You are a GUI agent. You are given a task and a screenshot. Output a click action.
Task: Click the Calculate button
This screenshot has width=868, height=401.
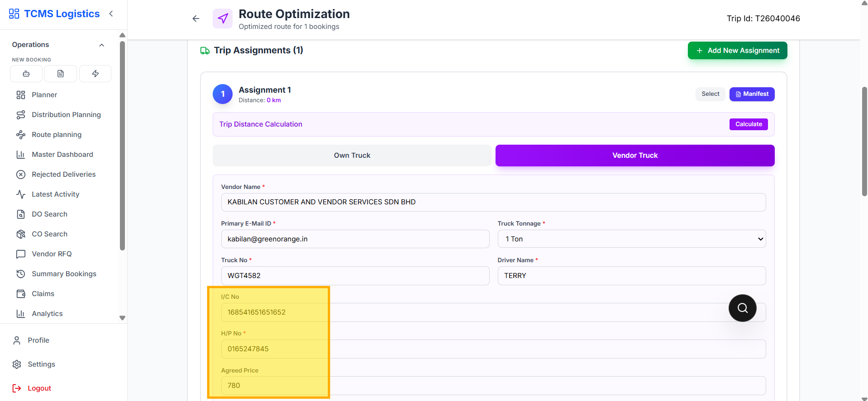749,124
